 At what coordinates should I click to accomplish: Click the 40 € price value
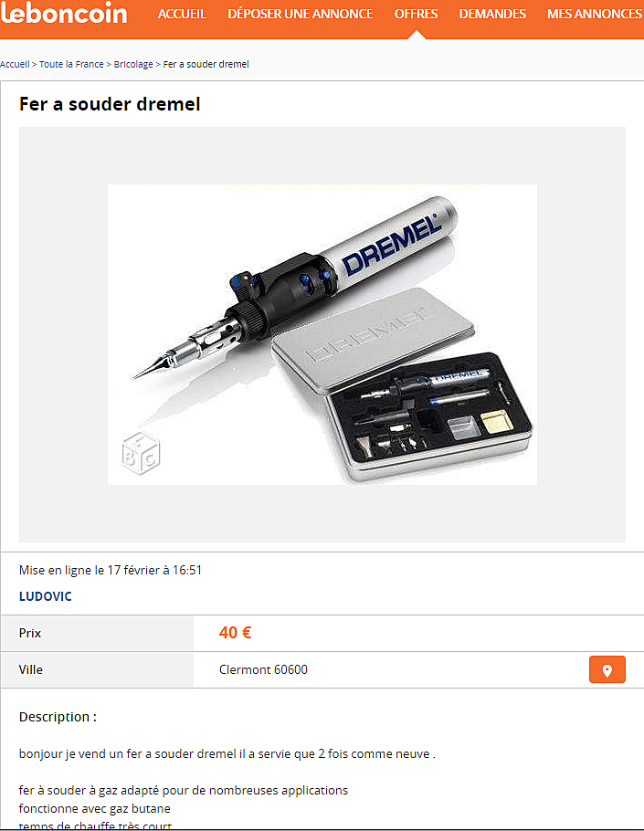pyautogui.click(x=235, y=633)
